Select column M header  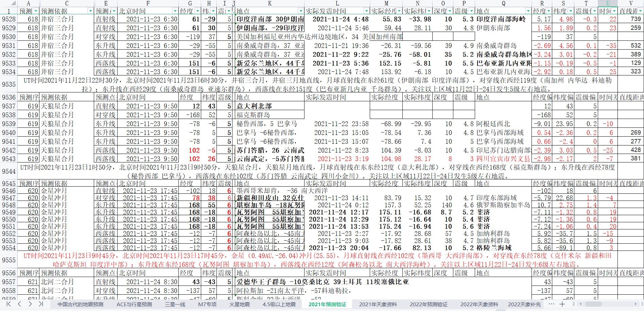coord(386,3)
